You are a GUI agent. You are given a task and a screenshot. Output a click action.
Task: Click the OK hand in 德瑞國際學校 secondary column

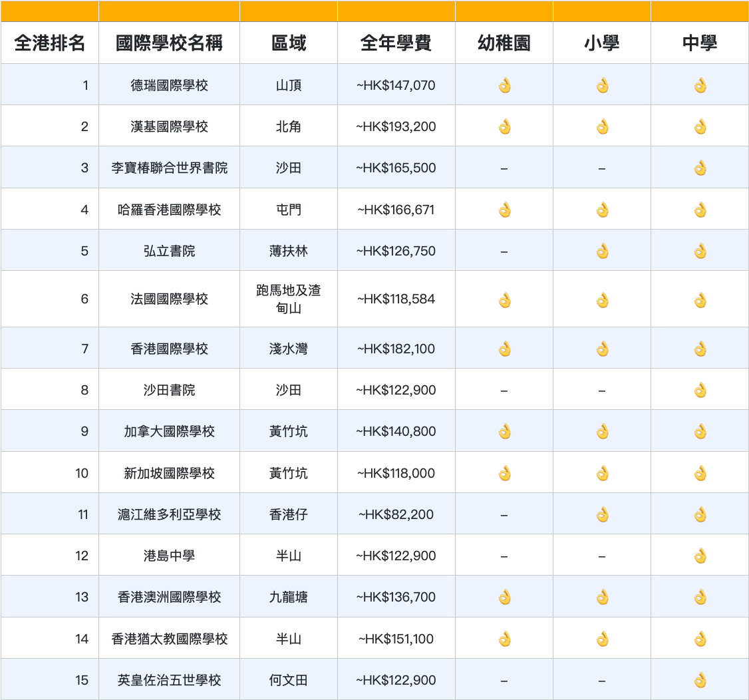click(x=700, y=86)
